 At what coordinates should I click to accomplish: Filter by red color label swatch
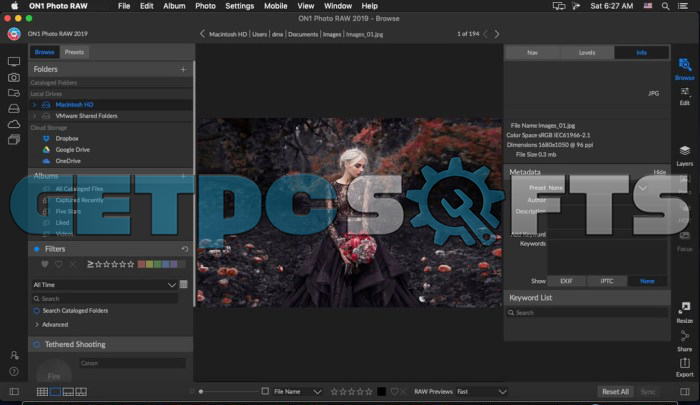click(141, 264)
